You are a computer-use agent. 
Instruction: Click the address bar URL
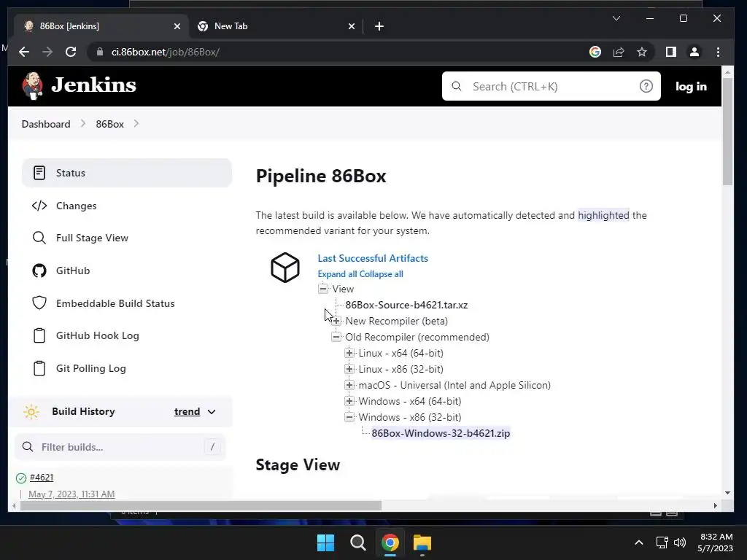166,52
